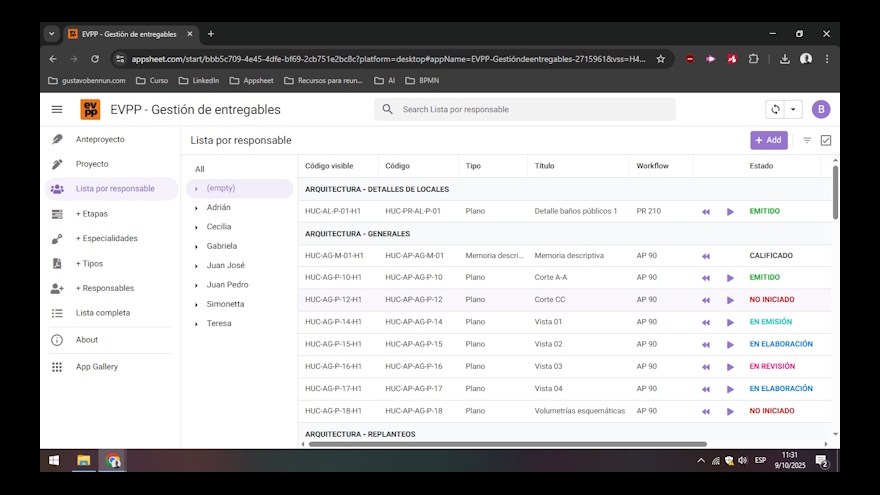Click forward arrow on Vista 03 row
Screen dimensions: 880x495
click(730, 367)
